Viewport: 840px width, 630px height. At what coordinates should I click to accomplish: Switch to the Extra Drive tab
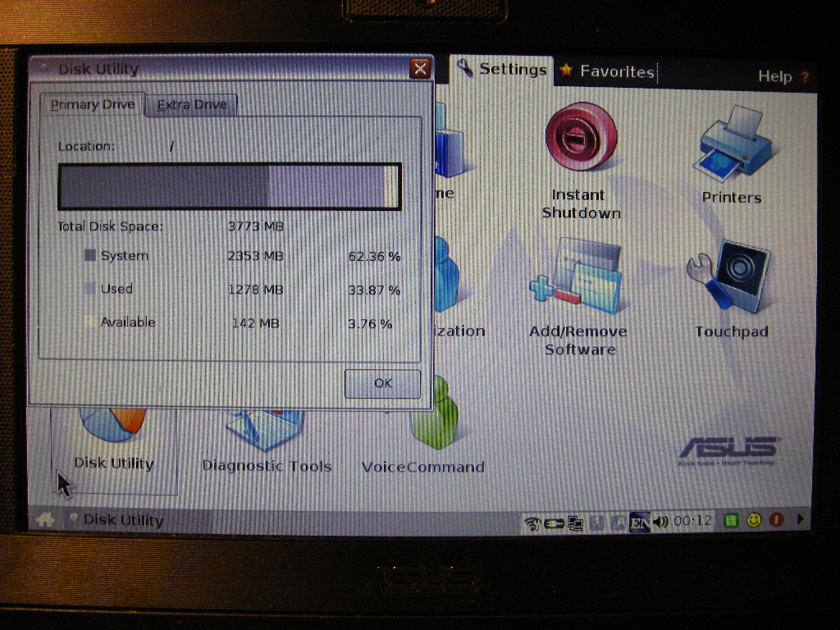pyautogui.click(x=192, y=104)
